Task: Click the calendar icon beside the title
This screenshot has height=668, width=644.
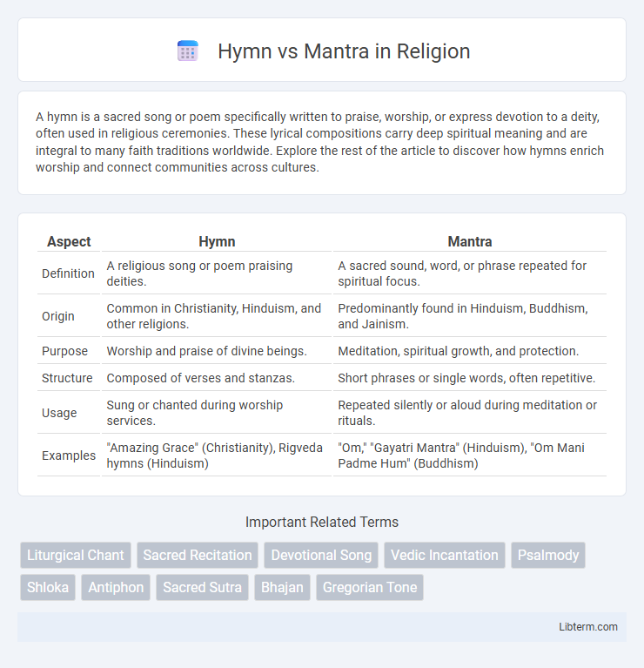Action: [x=187, y=51]
